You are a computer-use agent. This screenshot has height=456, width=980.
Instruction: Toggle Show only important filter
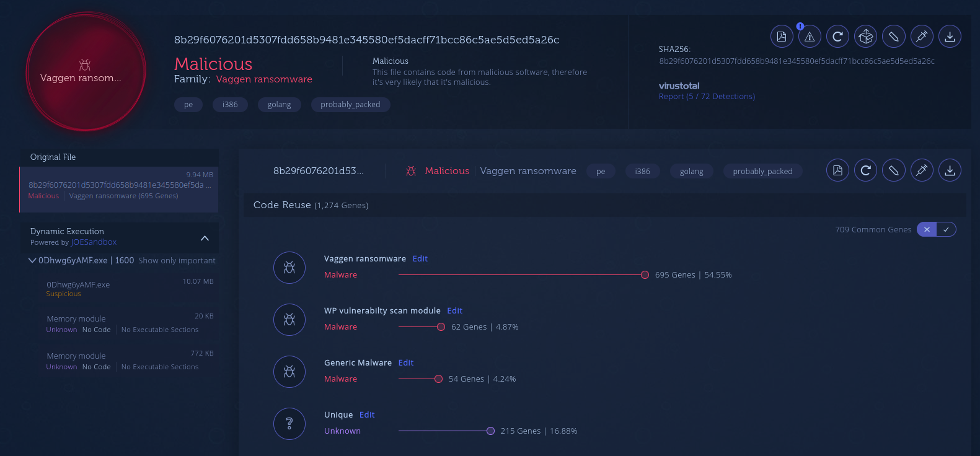[177, 261]
